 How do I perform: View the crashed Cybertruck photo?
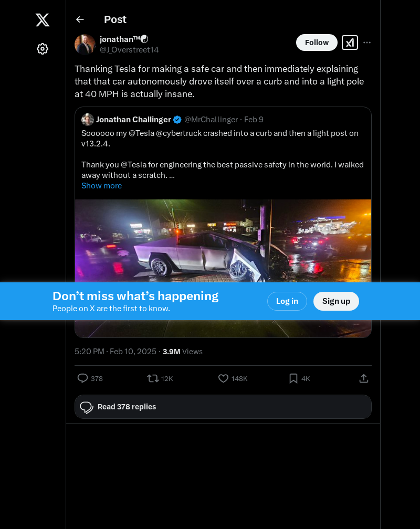pos(223,241)
